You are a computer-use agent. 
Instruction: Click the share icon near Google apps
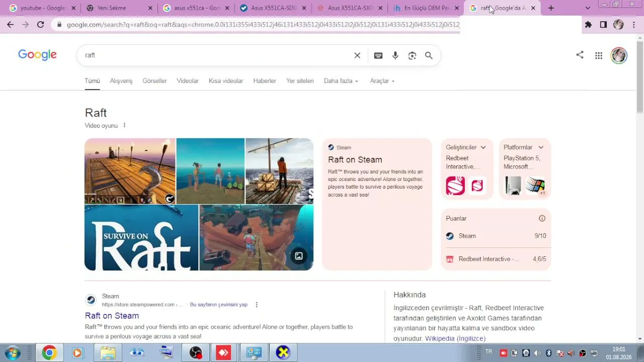580,55
